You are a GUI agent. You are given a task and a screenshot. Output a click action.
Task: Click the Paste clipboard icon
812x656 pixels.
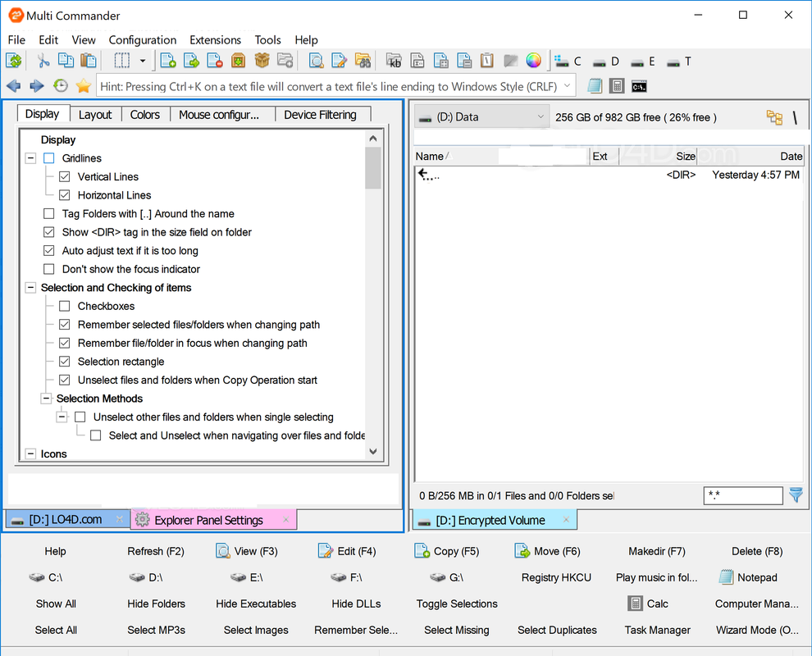[89, 61]
